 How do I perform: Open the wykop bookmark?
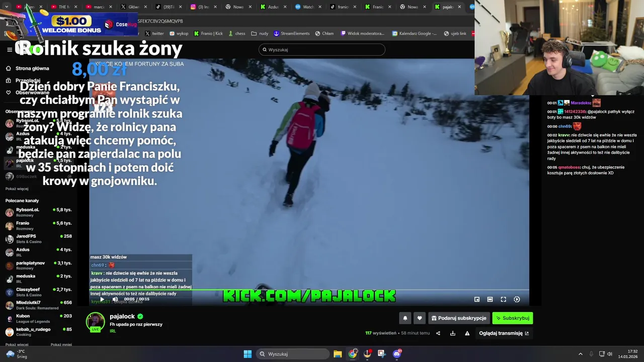click(179, 34)
